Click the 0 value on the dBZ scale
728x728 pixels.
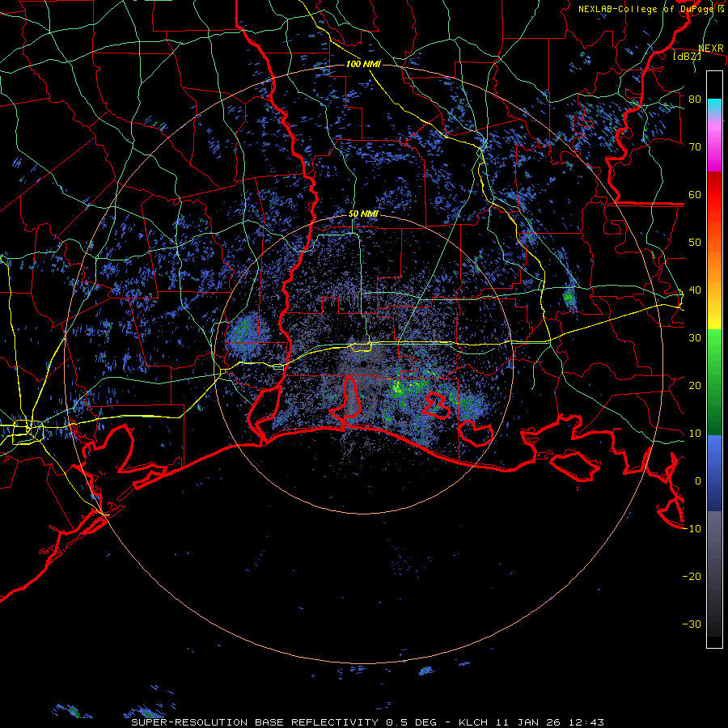[x=698, y=481]
